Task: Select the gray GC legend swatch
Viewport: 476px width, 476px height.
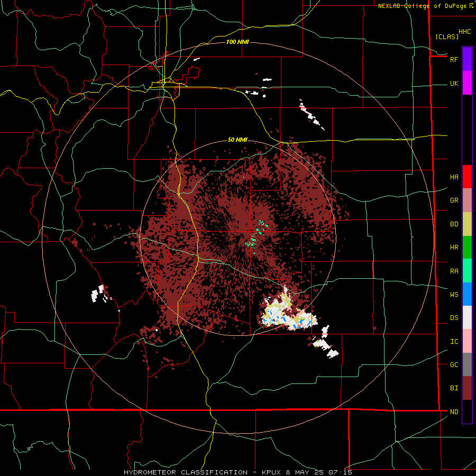Action: click(x=467, y=364)
